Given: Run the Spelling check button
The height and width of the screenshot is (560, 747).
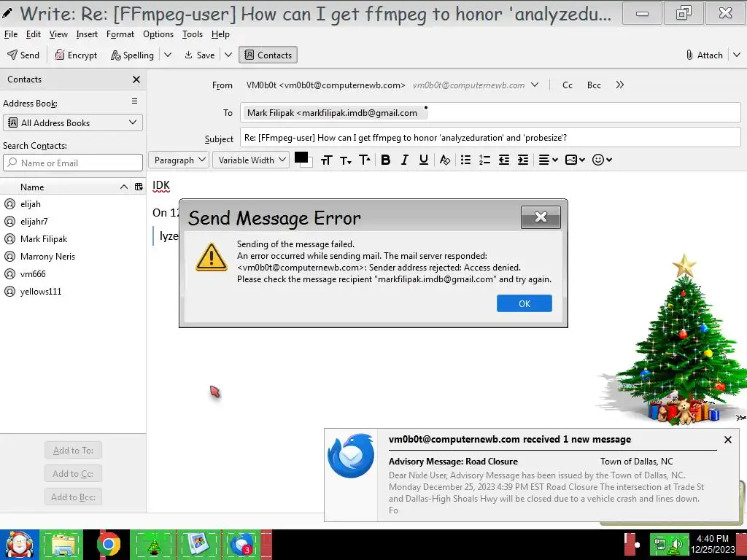Looking at the screenshot, I should coord(133,55).
